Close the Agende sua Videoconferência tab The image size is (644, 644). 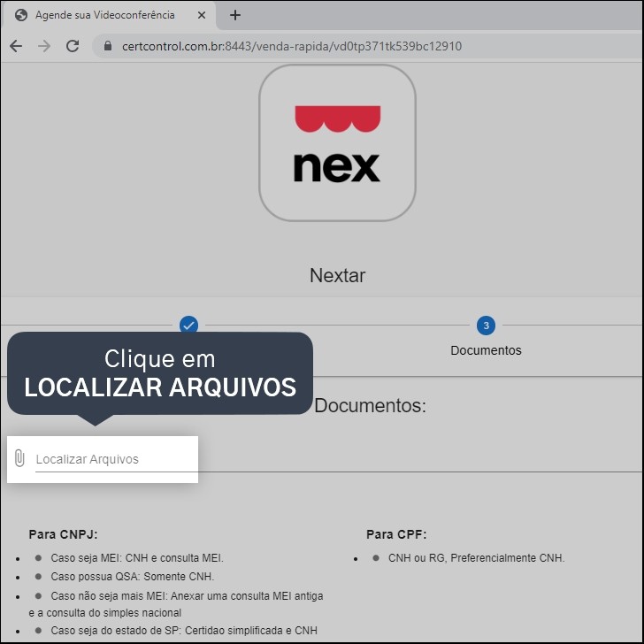click(x=202, y=15)
